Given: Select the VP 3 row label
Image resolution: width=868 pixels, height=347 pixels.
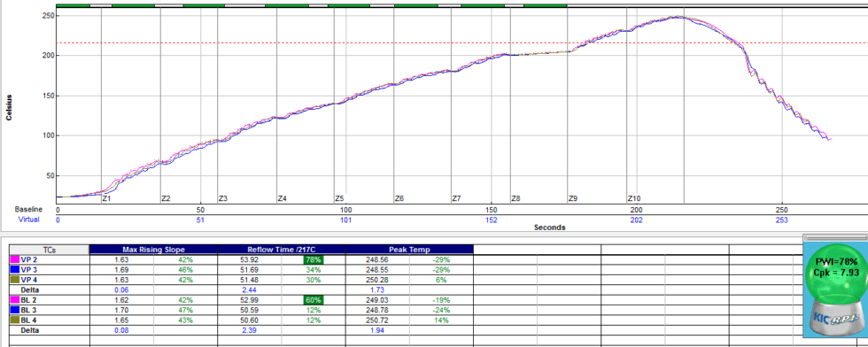Looking at the screenshot, I should pos(28,269).
